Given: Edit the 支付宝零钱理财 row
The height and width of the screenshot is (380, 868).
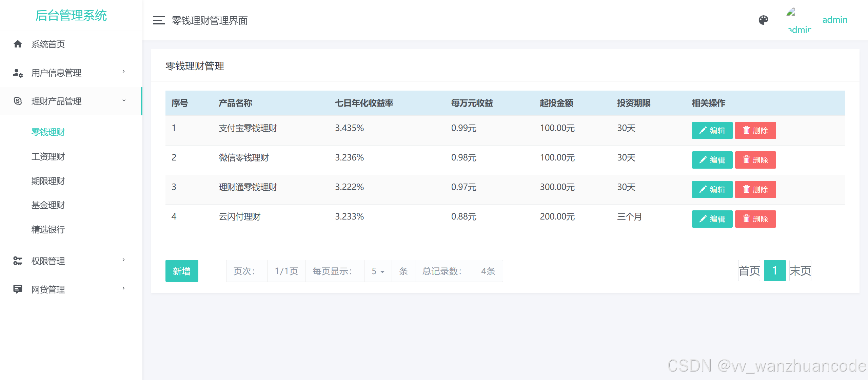Looking at the screenshot, I should tap(712, 131).
